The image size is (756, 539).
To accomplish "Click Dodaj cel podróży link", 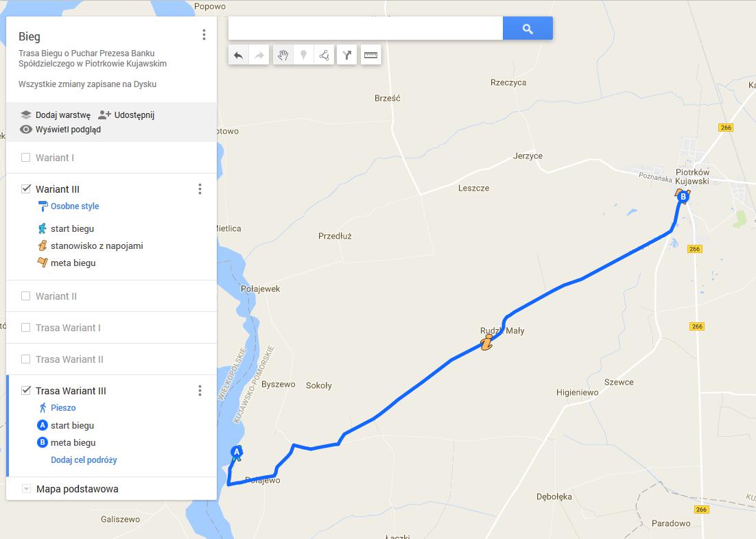I will pyautogui.click(x=84, y=460).
